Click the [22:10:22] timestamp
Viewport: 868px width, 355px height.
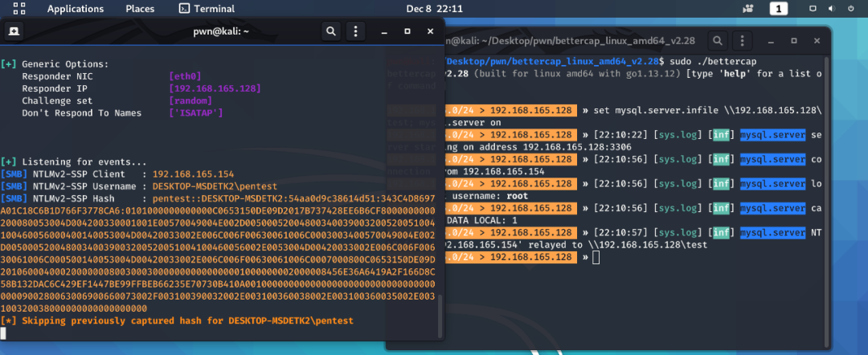click(620, 135)
